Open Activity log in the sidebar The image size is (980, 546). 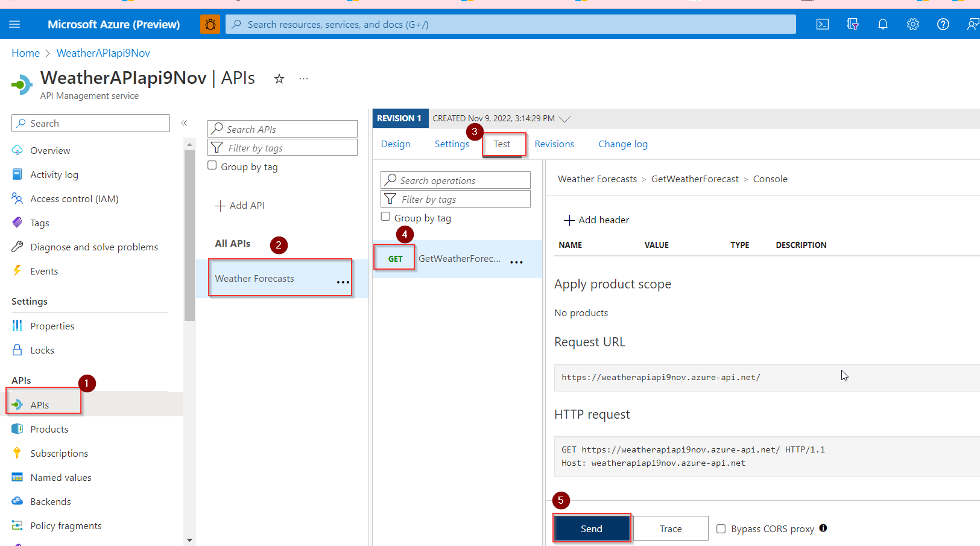(x=54, y=175)
